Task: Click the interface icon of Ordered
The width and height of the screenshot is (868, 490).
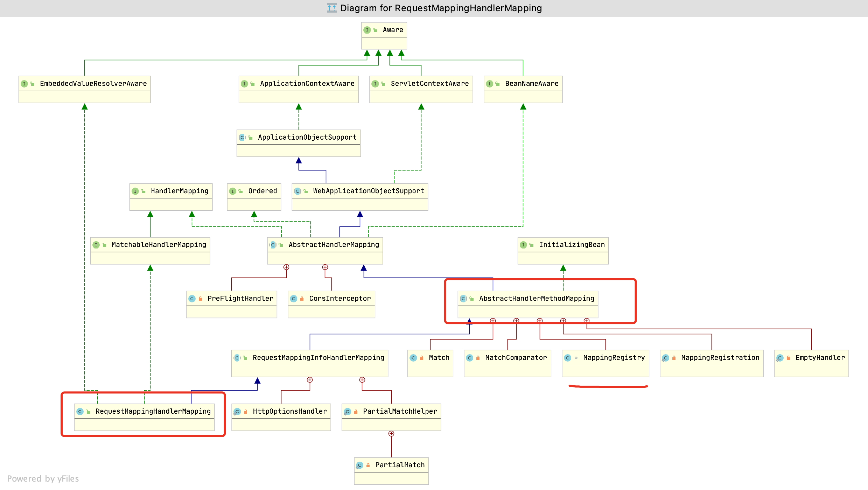Action: [x=233, y=191]
